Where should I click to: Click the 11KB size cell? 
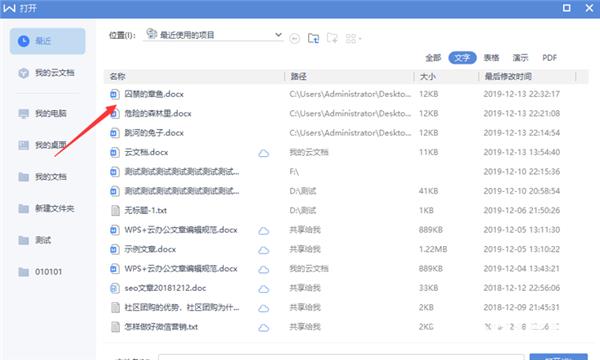429,152
